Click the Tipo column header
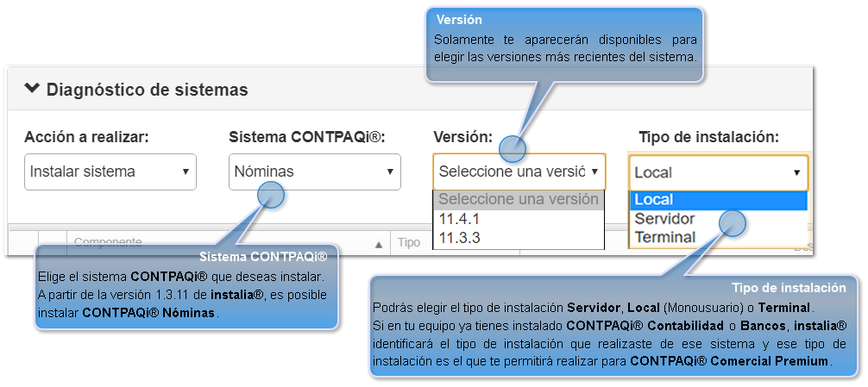This screenshot has width=868, height=387. coord(409,243)
